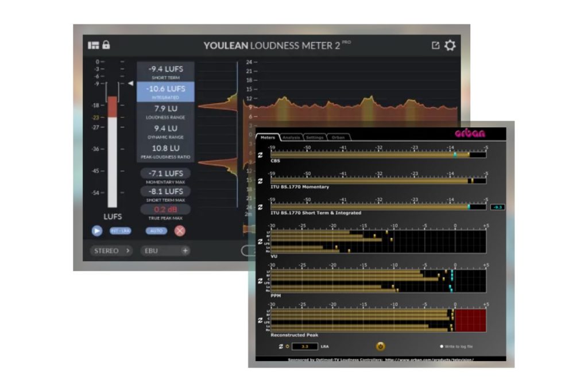Open Youlean settings gear
588x392 pixels.
click(x=450, y=45)
